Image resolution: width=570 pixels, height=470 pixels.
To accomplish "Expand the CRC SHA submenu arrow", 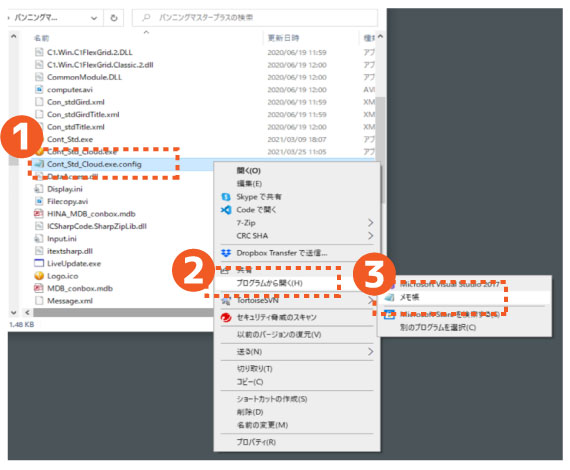I will 370,236.
